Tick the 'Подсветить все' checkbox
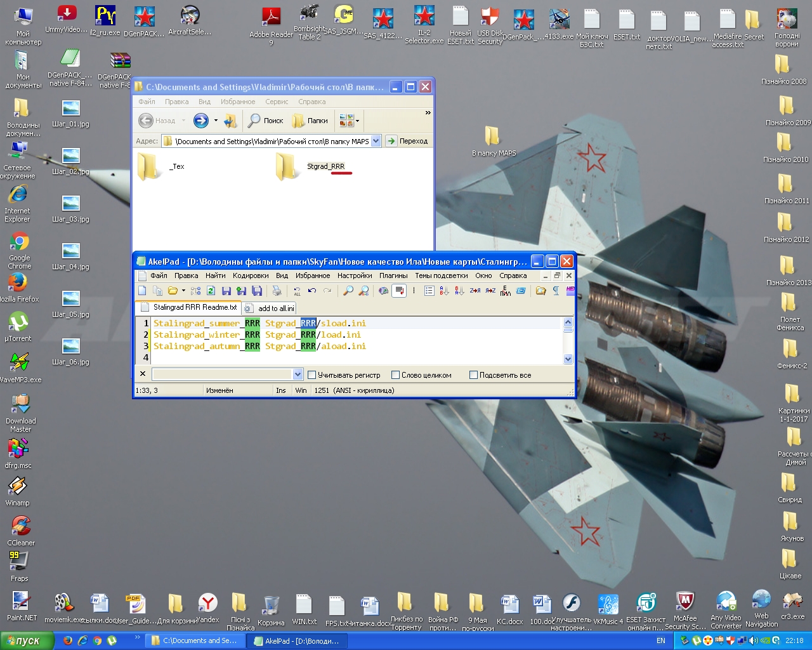The image size is (812, 650). pos(473,375)
